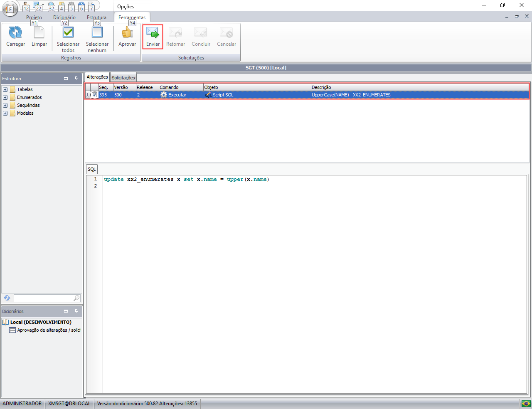Click the Aprovar thumbs-up icon

coord(127,32)
